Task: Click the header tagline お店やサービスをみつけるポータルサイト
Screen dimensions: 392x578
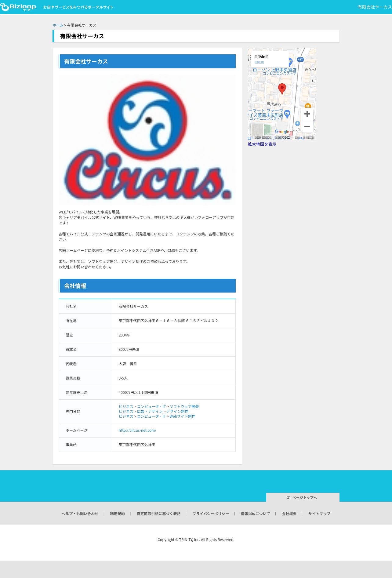Action: click(x=78, y=7)
